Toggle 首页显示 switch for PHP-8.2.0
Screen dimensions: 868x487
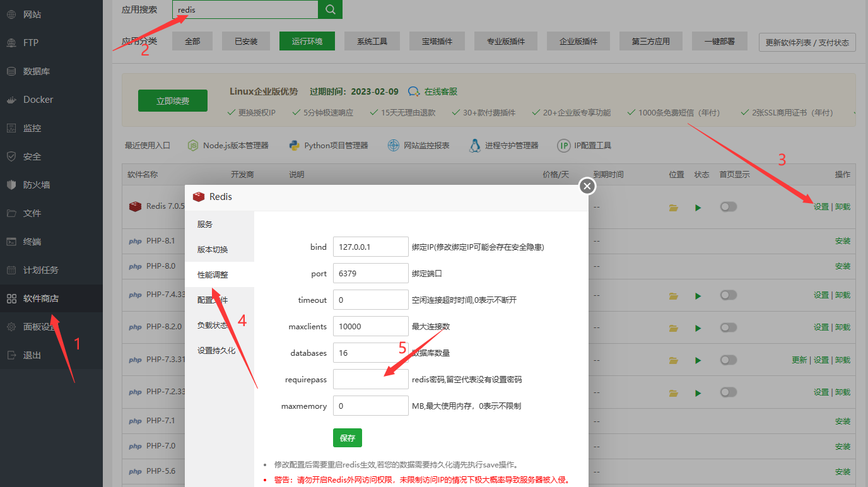pyautogui.click(x=729, y=327)
